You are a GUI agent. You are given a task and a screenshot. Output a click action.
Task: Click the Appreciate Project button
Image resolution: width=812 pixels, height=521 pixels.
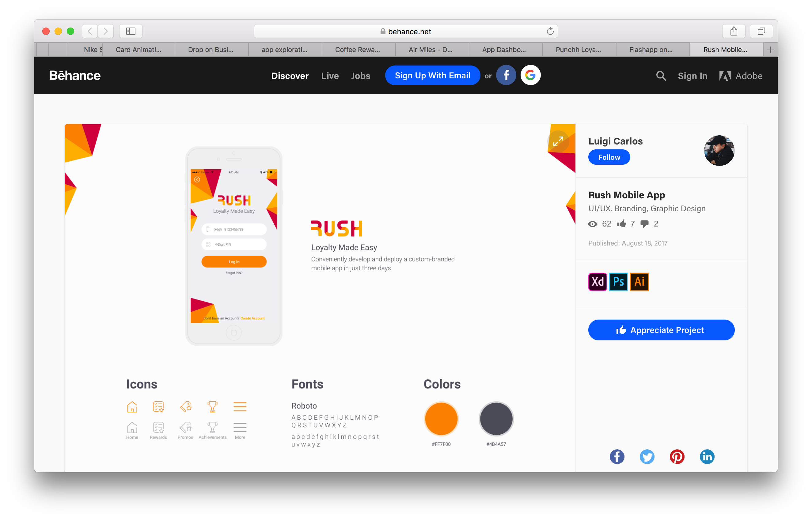(x=661, y=330)
